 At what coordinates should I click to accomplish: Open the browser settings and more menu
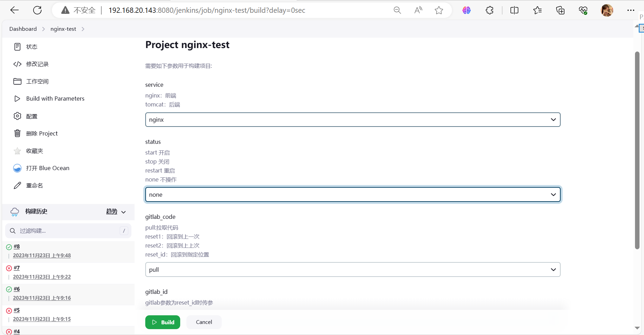tap(631, 10)
